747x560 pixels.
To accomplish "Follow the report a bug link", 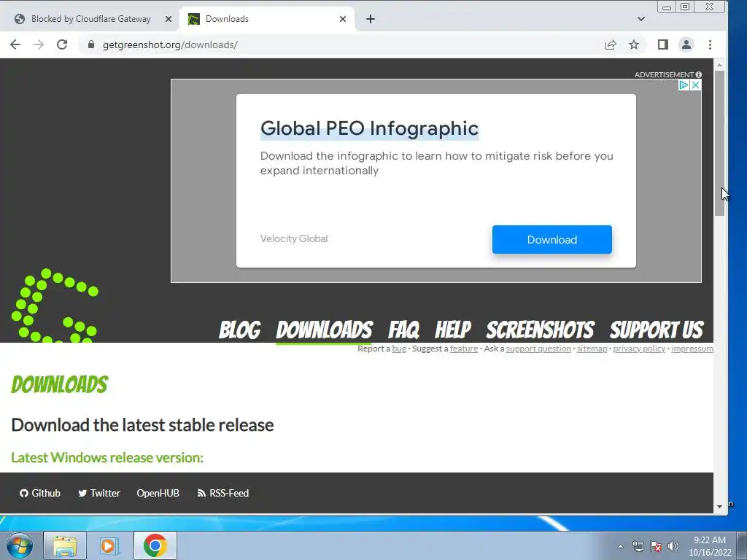I will click(x=399, y=349).
